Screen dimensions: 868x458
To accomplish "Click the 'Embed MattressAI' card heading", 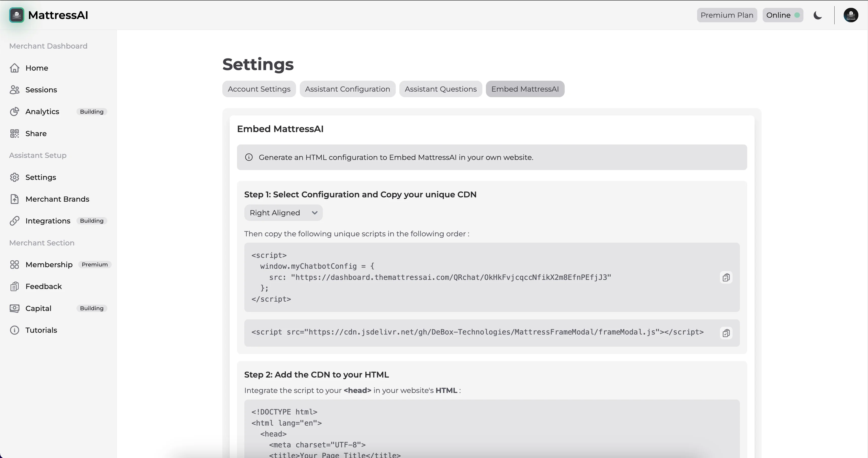I will (x=280, y=129).
